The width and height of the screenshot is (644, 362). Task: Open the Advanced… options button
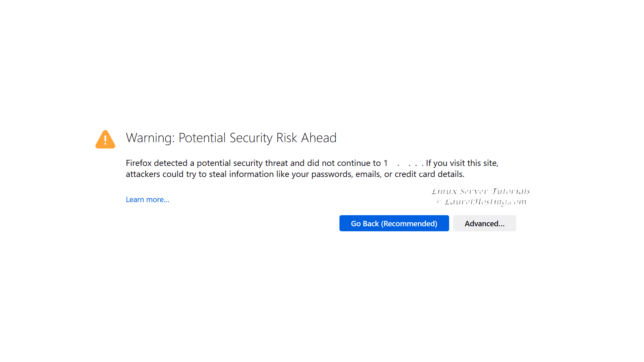point(484,223)
